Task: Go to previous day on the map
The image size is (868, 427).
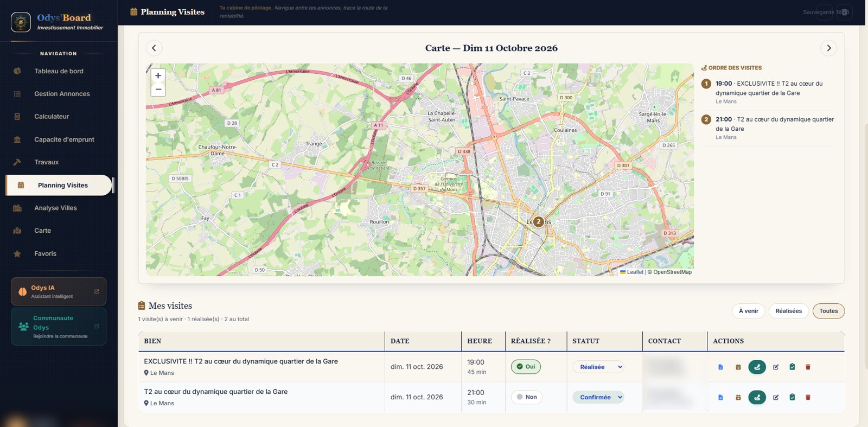Action: (x=154, y=48)
